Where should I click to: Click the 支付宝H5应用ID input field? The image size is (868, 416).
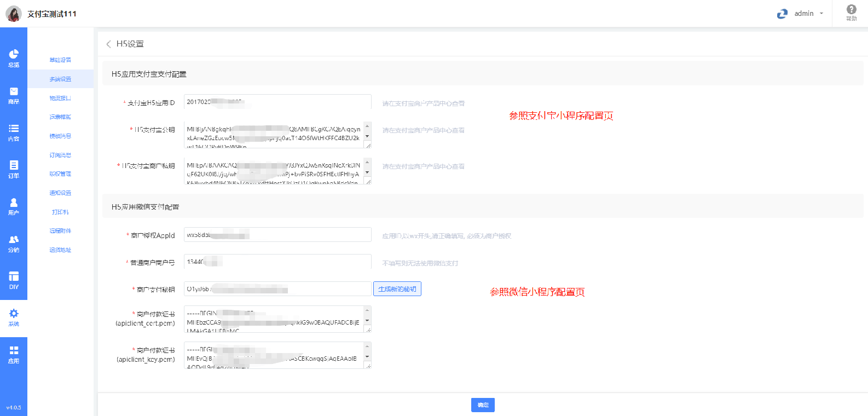[x=277, y=102]
